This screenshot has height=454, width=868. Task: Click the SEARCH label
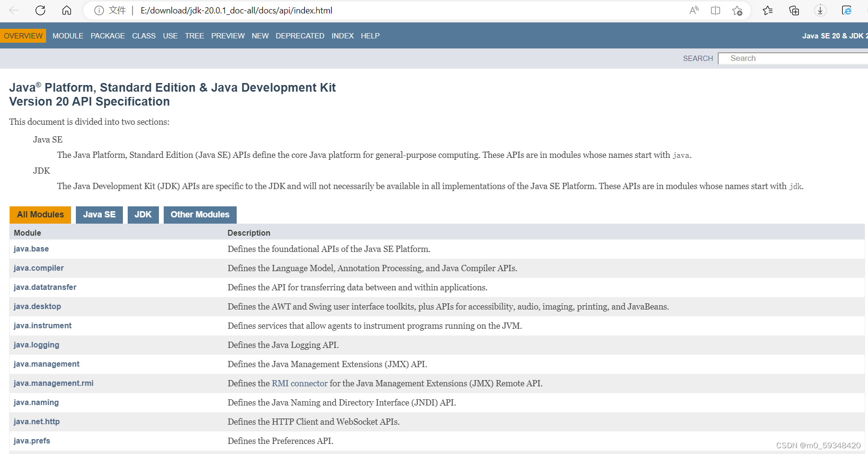tap(698, 59)
